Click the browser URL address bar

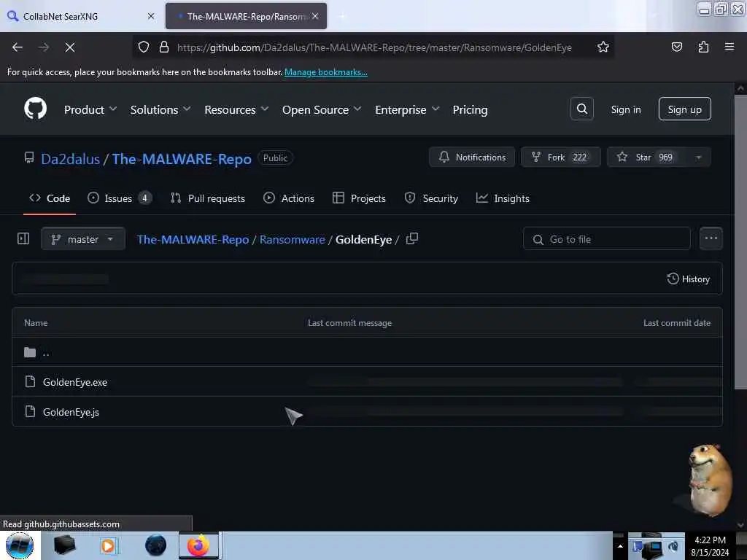pos(374,47)
